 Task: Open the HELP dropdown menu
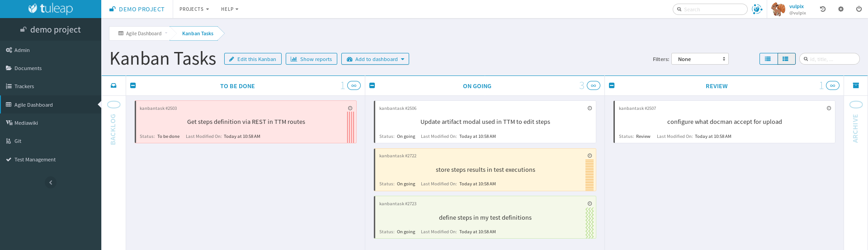(230, 9)
